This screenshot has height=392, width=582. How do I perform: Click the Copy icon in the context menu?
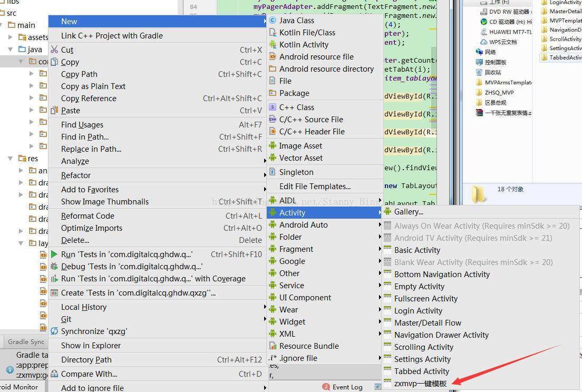(x=54, y=62)
